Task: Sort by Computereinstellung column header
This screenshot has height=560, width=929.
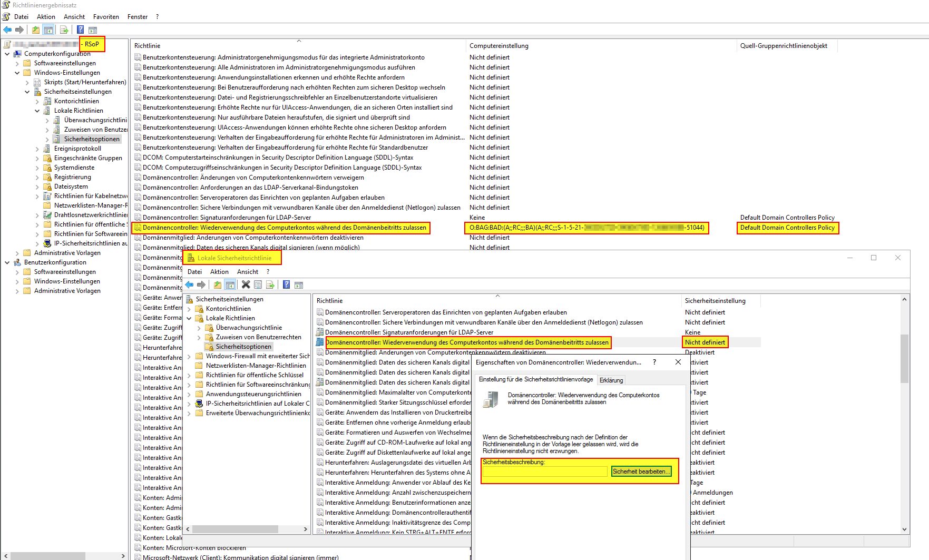Action: pos(602,46)
